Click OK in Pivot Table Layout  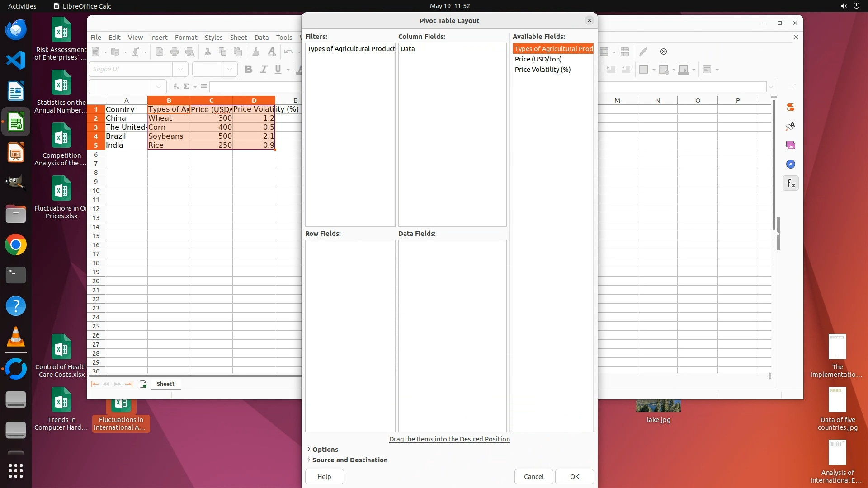[574, 477]
